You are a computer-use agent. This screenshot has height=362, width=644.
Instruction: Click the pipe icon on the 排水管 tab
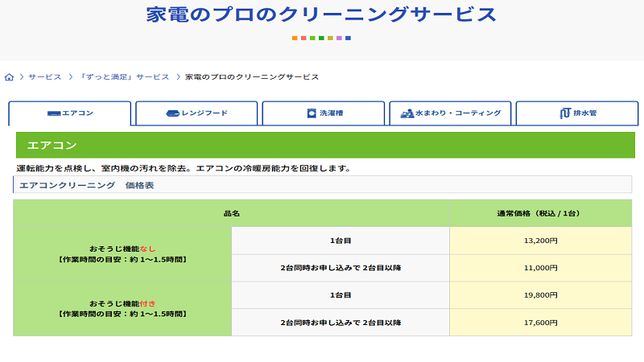[565, 113]
